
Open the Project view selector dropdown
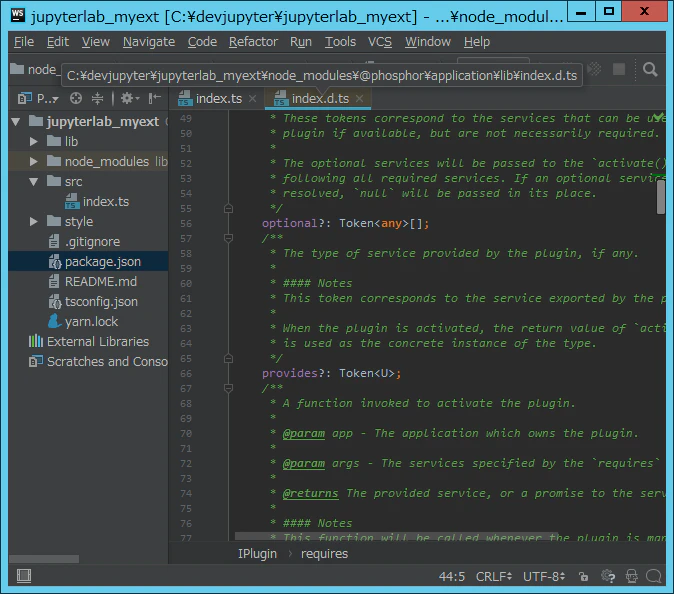click(x=38, y=99)
